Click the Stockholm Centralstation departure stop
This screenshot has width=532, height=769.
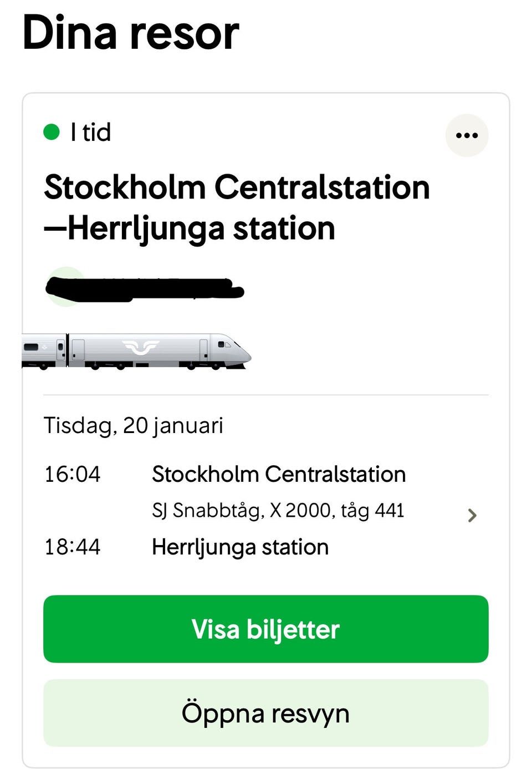(x=279, y=475)
